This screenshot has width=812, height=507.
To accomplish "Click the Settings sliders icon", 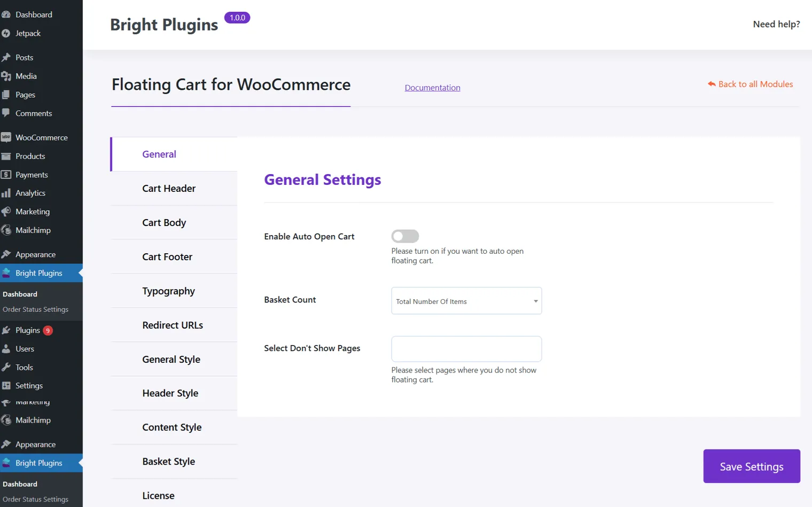I will (6, 386).
